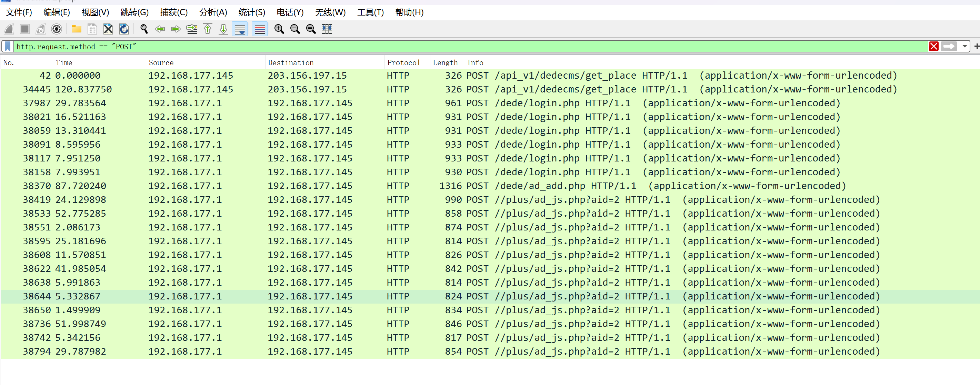Viewport: 980px width, 385px height.
Task: Select packet 37987 login.php row
Action: click(x=490, y=103)
